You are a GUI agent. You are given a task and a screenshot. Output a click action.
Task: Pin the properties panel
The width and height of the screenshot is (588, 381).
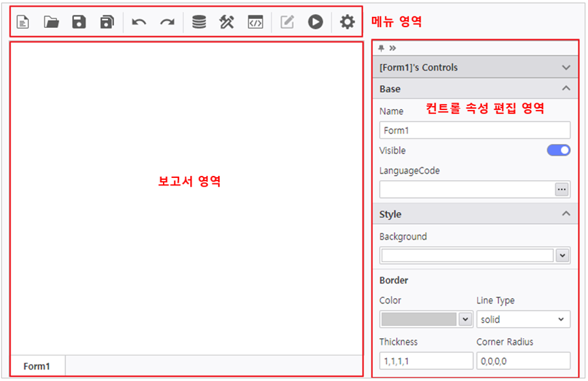pyautogui.click(x=382, y=48)
